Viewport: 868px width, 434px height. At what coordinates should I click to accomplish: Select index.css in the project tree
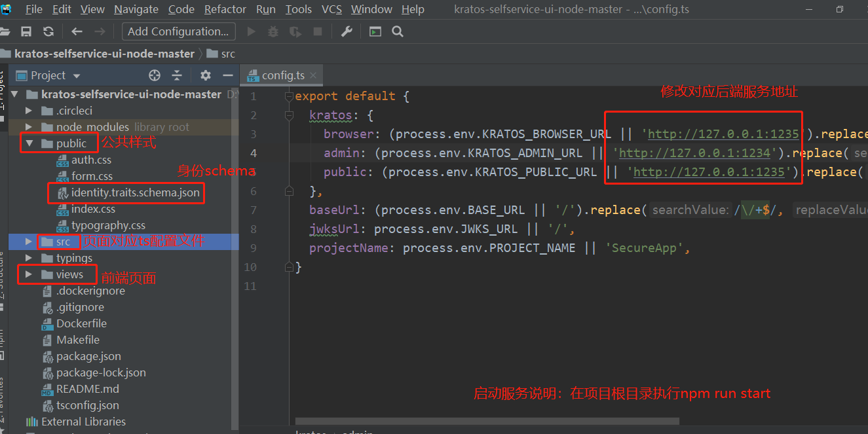click(x=93, y=209)
